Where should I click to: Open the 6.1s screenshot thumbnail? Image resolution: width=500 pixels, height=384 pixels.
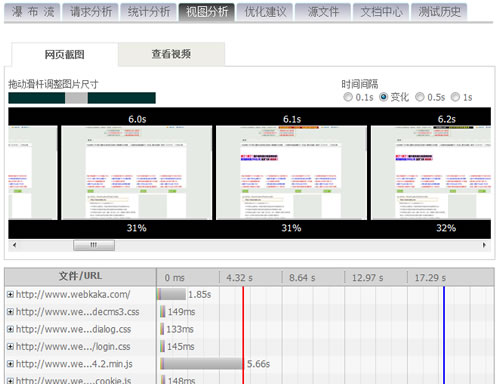click(291, 173)
